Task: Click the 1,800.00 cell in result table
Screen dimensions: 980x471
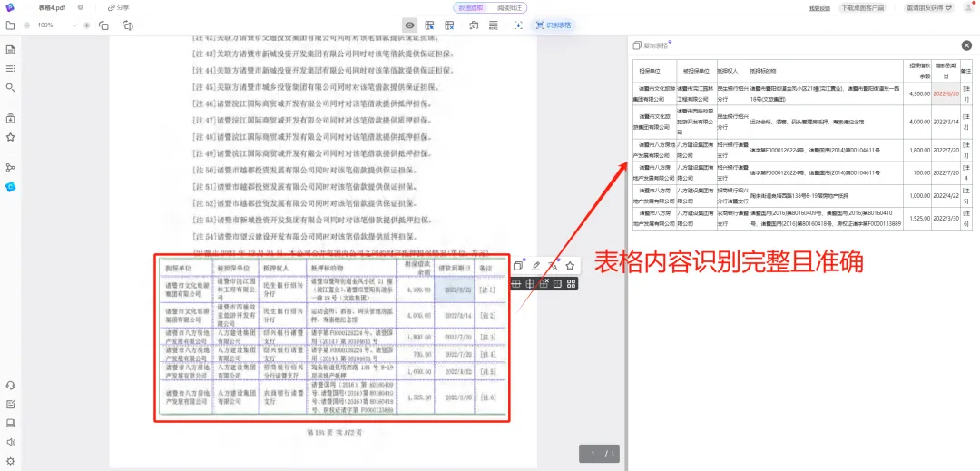Action: pos(919,151)
